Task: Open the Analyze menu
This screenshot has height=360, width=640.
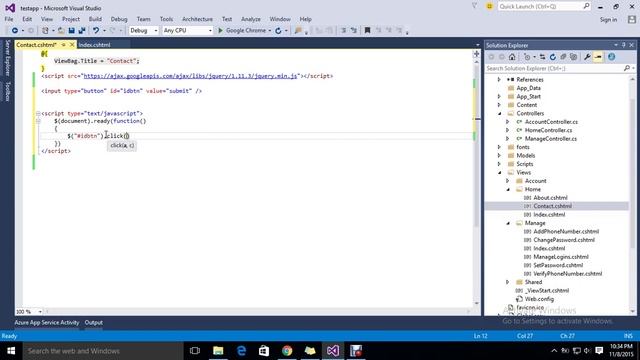Action: pyautogui.click(x=251, y=19)
